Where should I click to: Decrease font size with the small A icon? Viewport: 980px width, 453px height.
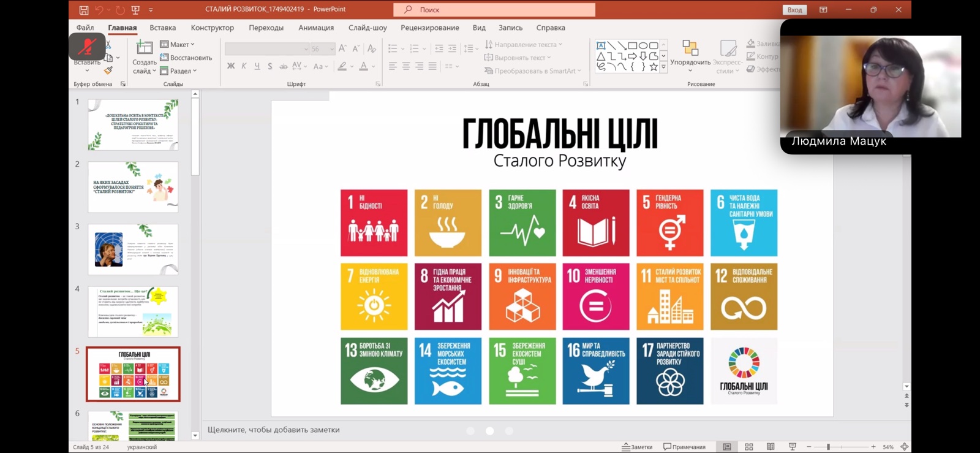356,48
